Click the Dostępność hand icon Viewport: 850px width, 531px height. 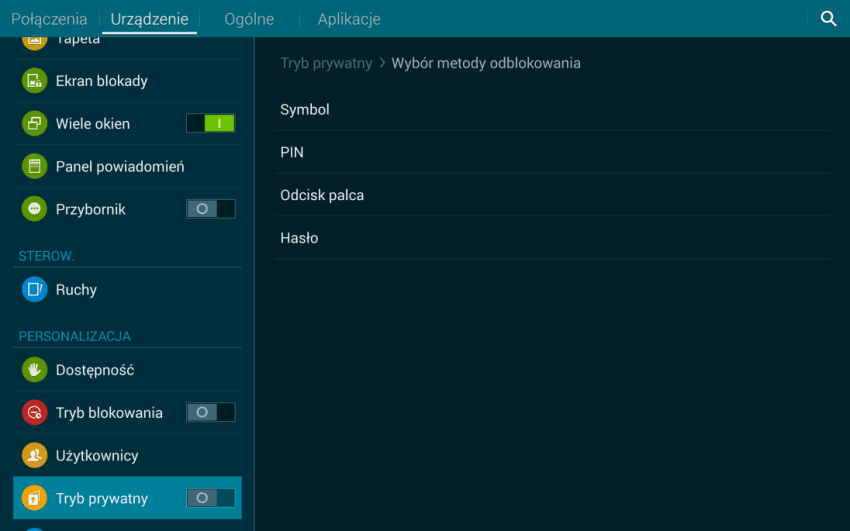pyautogui.click(x=35, y=370)
